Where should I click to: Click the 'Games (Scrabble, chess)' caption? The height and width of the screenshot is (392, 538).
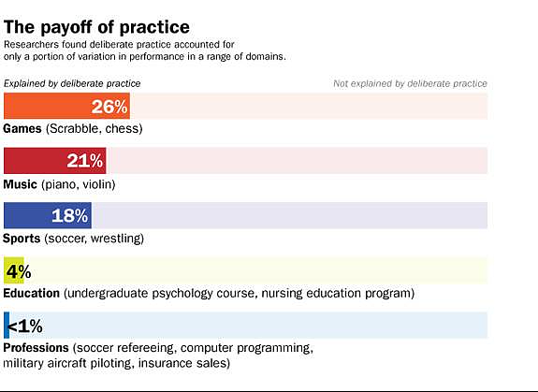tap(73, 129)
